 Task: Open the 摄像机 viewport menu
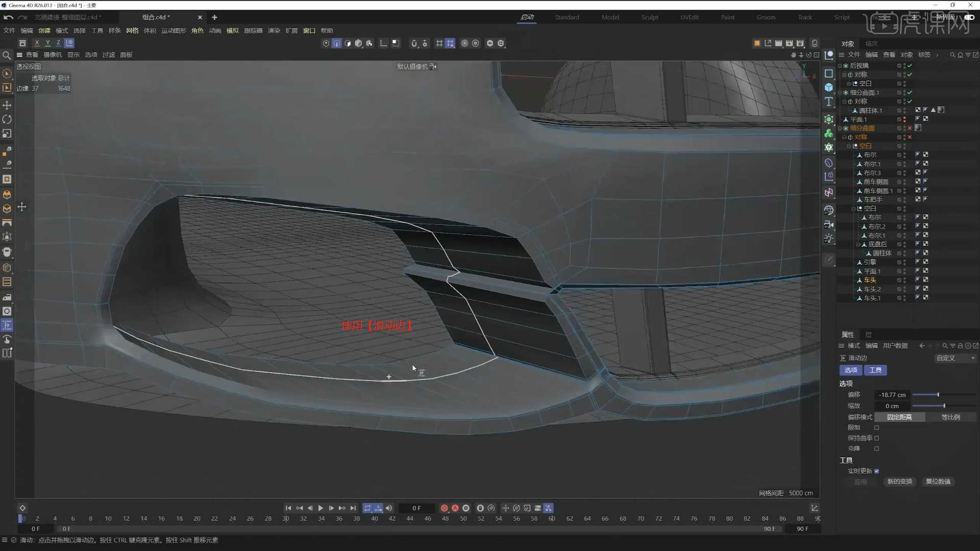pyautogui.click(x=53, y=55)
